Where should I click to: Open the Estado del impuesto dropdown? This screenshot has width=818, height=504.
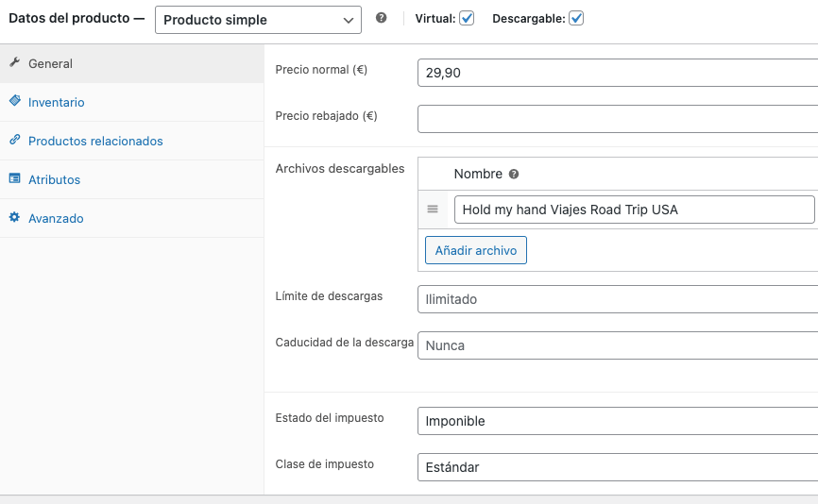[618, 421]
